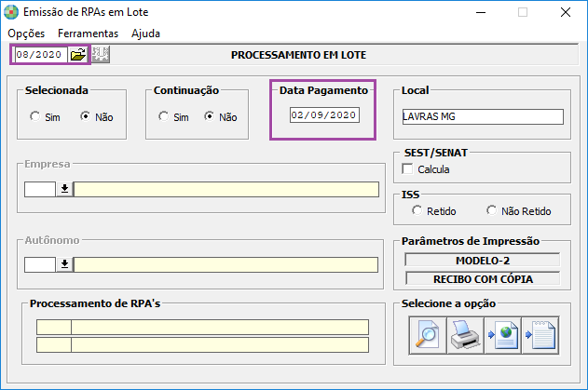This screenshot has height=390, width=588.
Task: Click the second Processamento de RPA's progress row
Action: [x=202, y=345]
